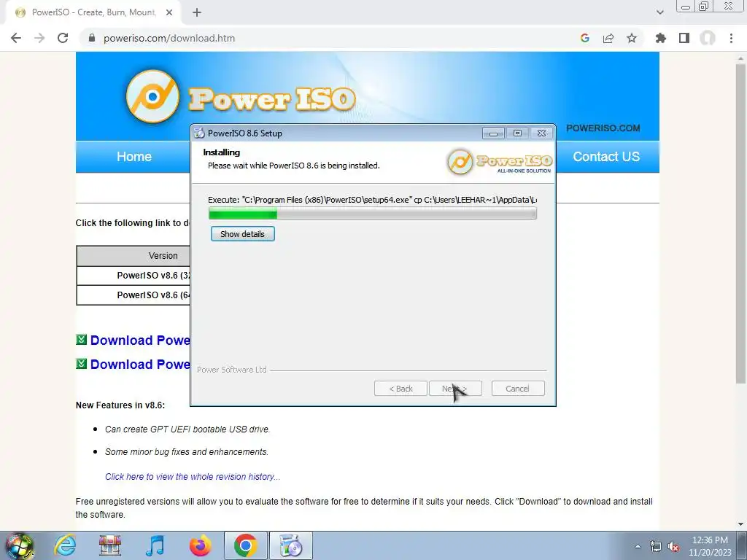Close the PowerISO browser tab
This screenshot has height=560, width=747.
point(169,13)
